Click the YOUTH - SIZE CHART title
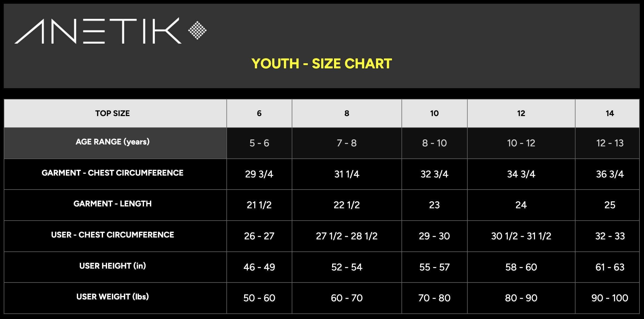Viewport: 644px width, 319px height. (322, 64)
